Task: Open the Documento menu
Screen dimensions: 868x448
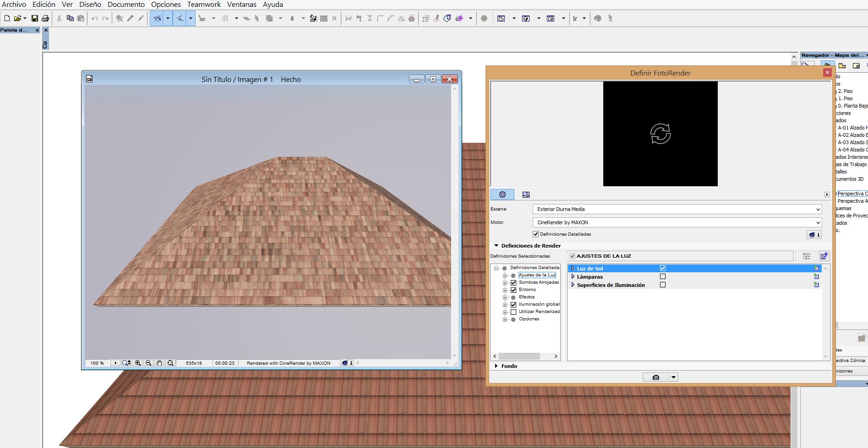Action: [126, 5]
